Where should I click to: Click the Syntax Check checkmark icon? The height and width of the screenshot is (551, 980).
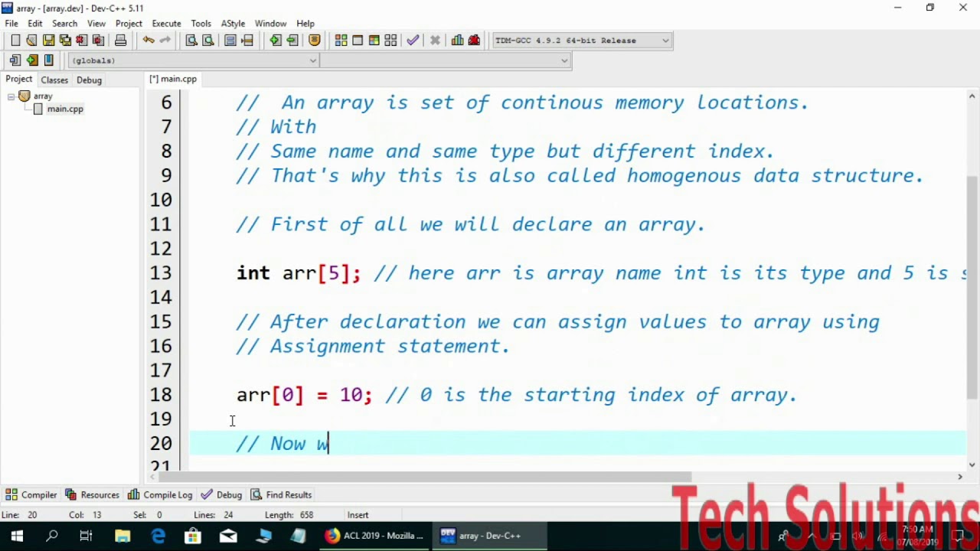coord(413,41)
